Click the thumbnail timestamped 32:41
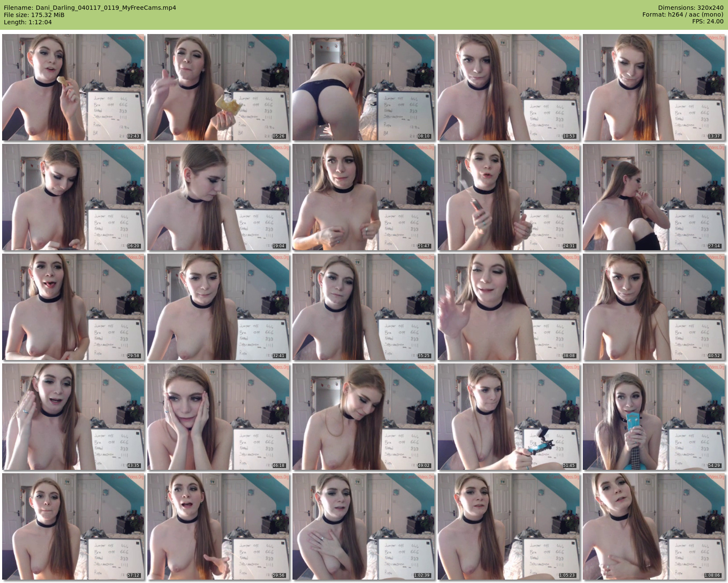The width and height of the screenshot is (728, 583). tap(218, 307)
